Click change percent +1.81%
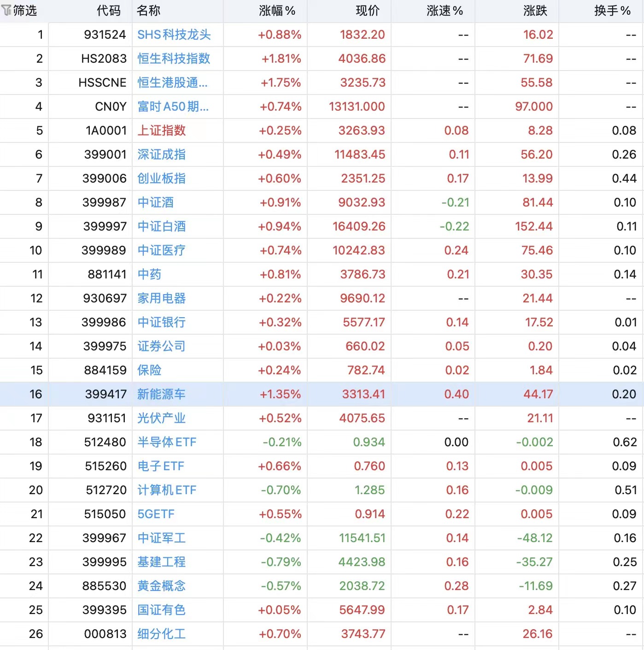Viewport: 644px width, 650px height. (281, 59)
